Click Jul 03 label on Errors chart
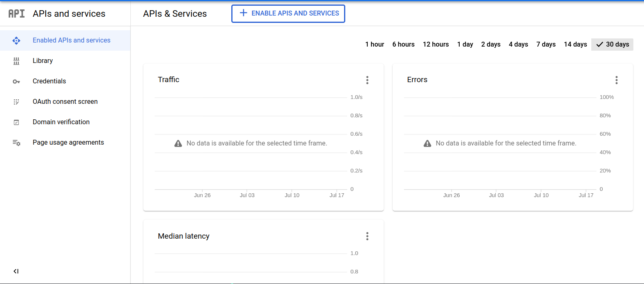 [496, 195]
